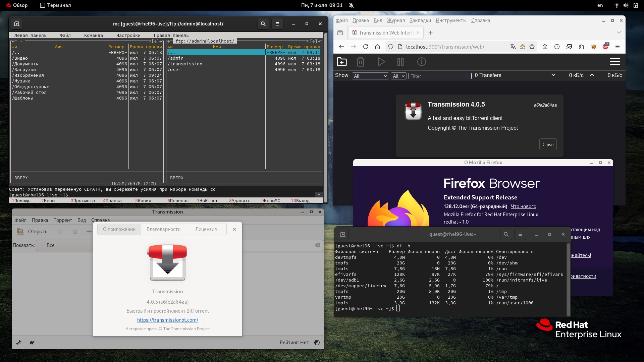This screenshot has height=362, width=644.
Task: Add new tab in guest@rhel96-live terminal
Action: (343, 234)
